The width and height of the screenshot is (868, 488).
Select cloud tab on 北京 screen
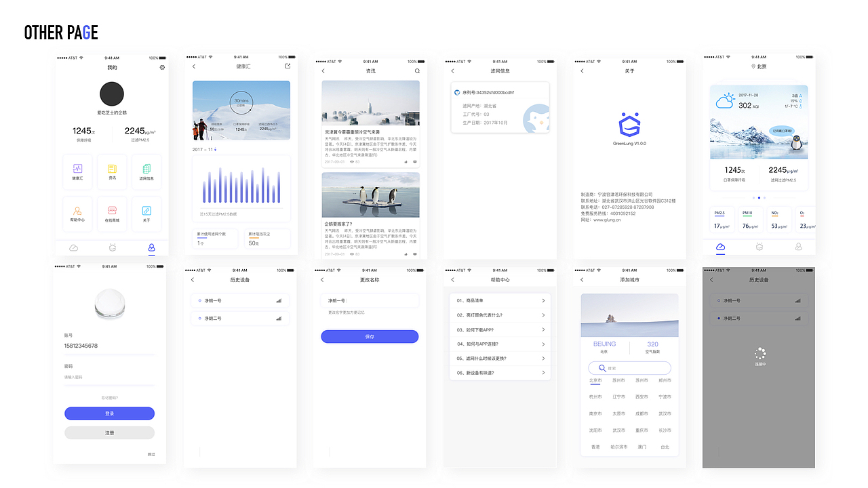point(720,247)
